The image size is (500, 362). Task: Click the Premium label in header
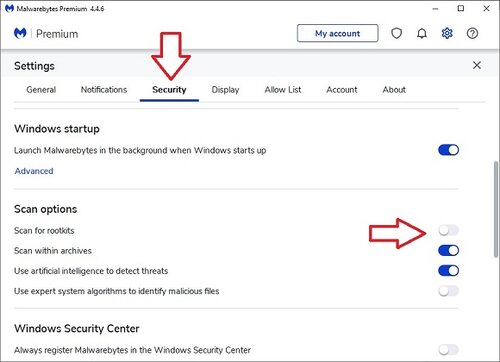pyautogui.click(x=57, y=34)
